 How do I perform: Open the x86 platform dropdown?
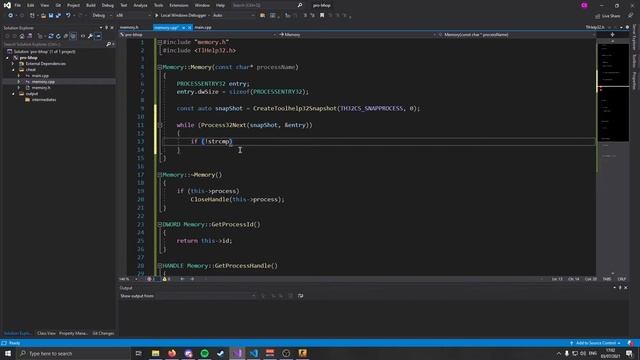133,16
